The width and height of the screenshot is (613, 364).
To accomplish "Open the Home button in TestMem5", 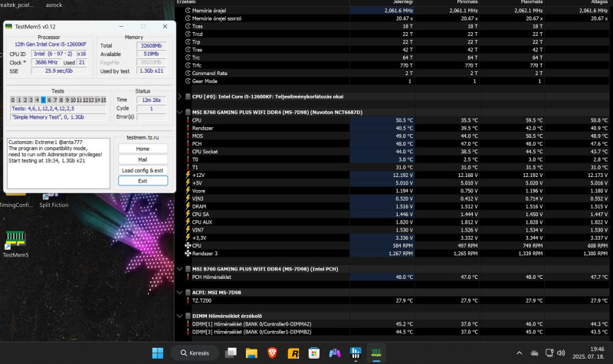I will click(x=143, y=149).
